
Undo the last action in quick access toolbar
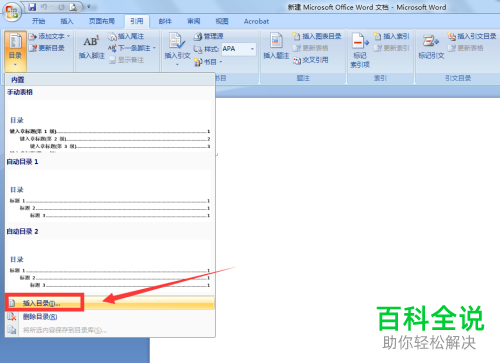pyautogui.click(x=44, y=7)
